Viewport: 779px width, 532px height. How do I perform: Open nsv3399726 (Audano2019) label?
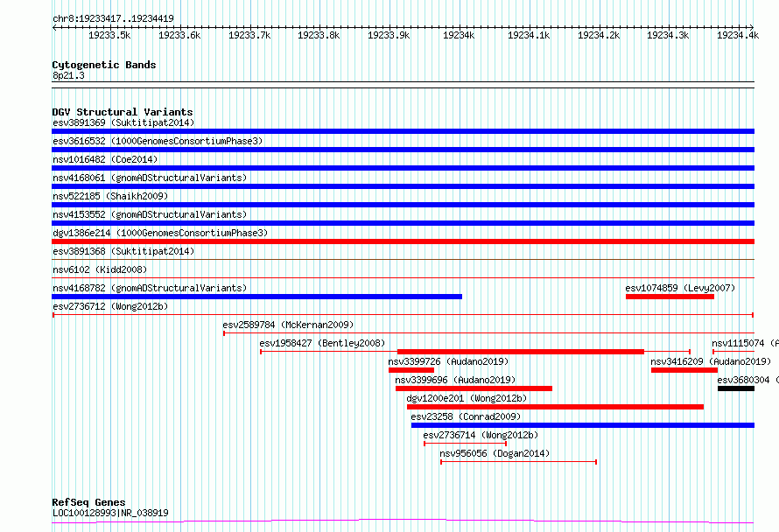448,361
